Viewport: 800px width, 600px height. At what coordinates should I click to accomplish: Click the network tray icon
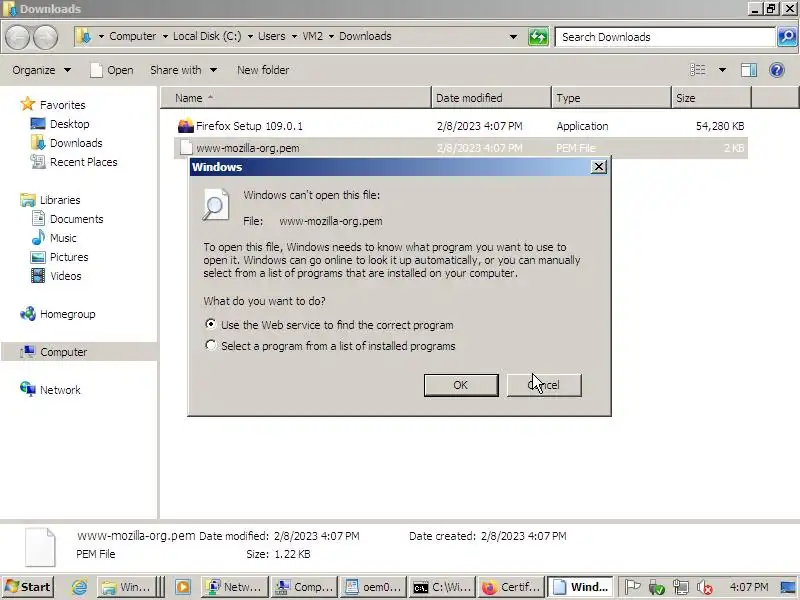tap(680, 587)
